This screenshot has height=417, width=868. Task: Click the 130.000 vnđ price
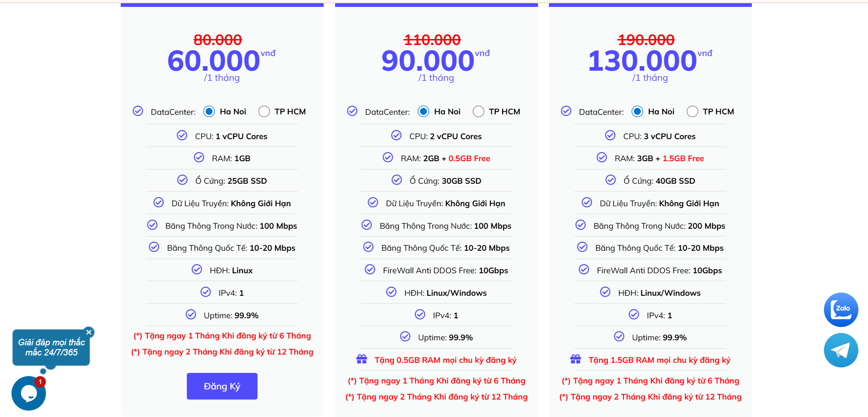coord(642,61)
